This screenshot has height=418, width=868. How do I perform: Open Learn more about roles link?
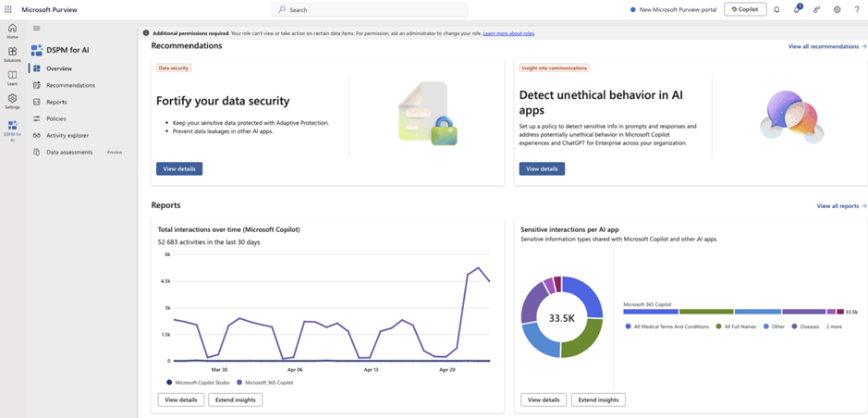click(508, 34)
